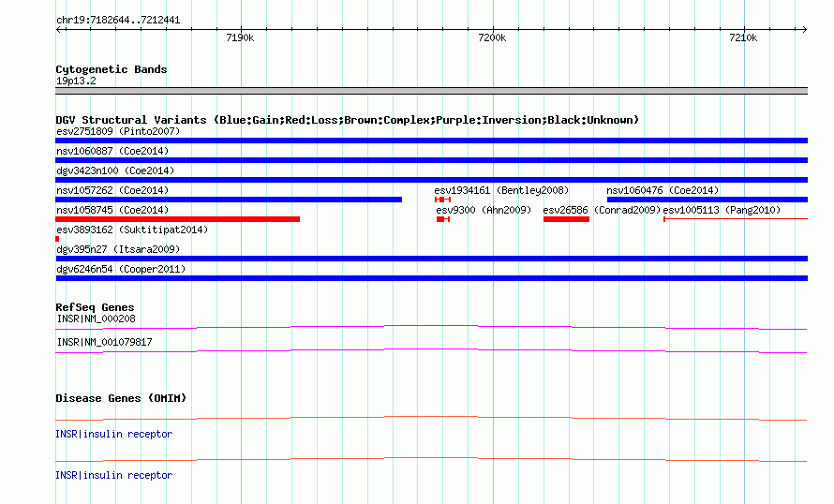The image size is (834, 504).
Task: Click the nsv1058745 (Coe2014) red loss bar
Action: 178,219
